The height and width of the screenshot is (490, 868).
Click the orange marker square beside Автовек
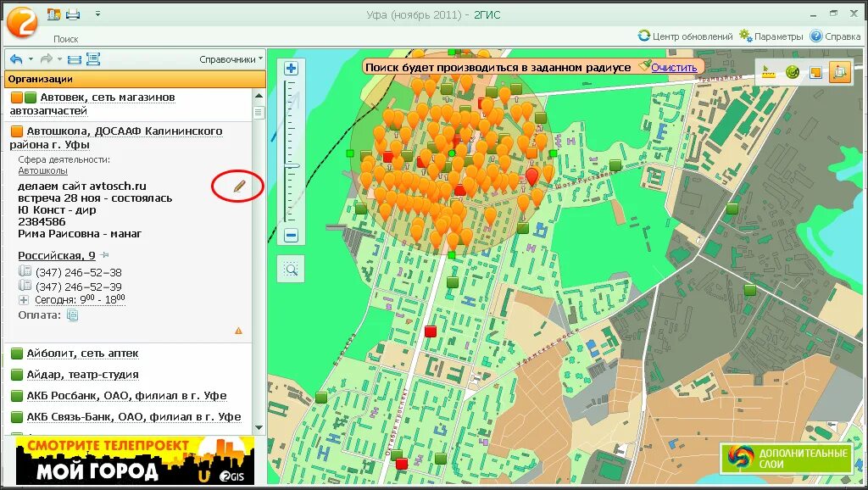click(x=17, y=98)
